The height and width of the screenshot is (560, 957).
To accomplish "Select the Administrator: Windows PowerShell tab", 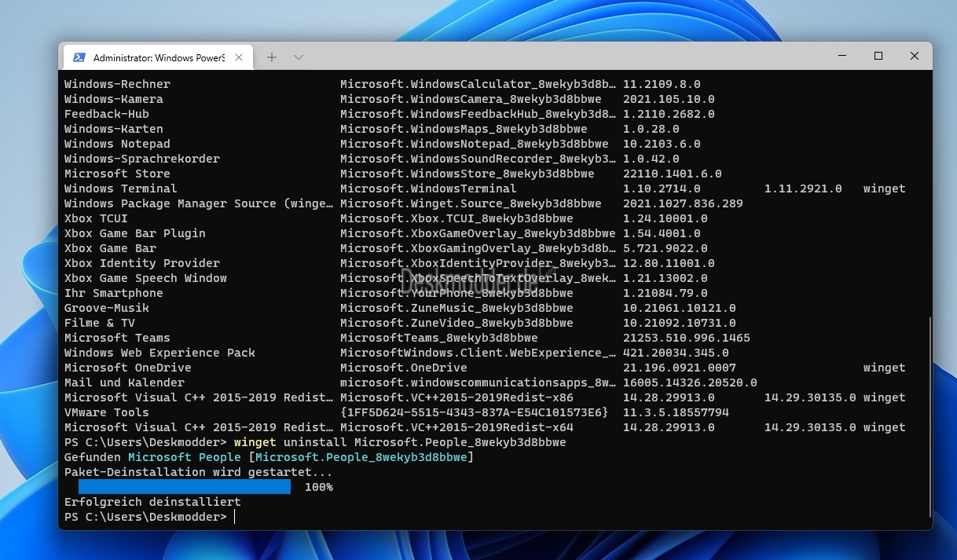I will (x=158, y=57).
